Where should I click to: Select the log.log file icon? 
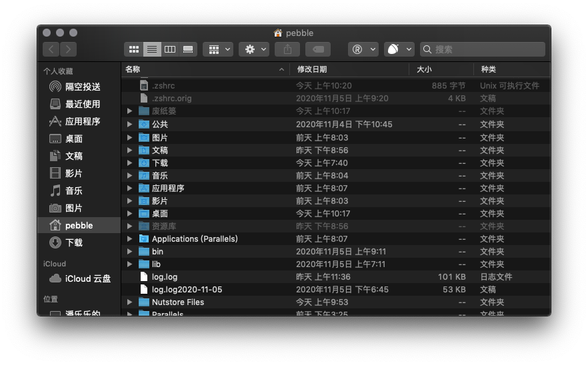click(144, 277)
